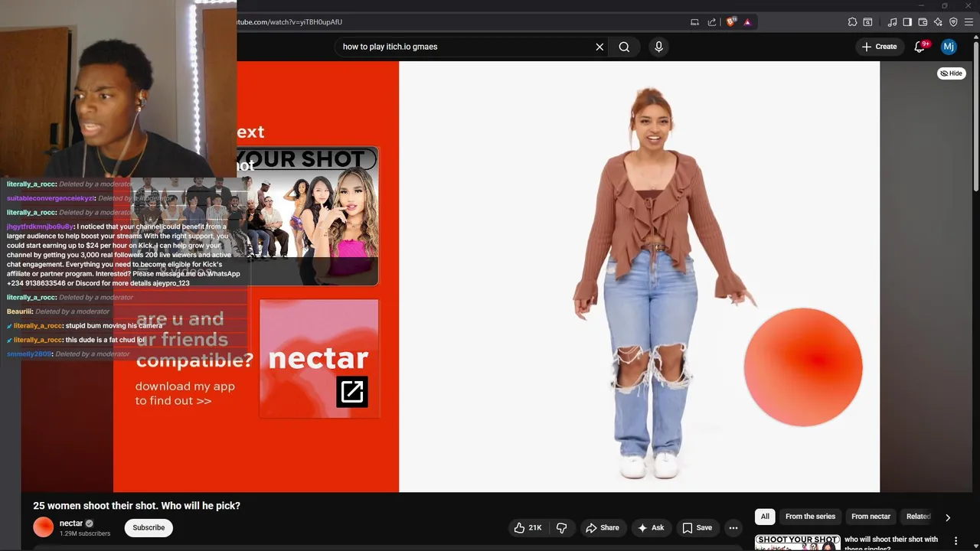This screenshot has height=551, width=980.
Task: Show more filter chips with right chevron
Action: tap(947, 517)
